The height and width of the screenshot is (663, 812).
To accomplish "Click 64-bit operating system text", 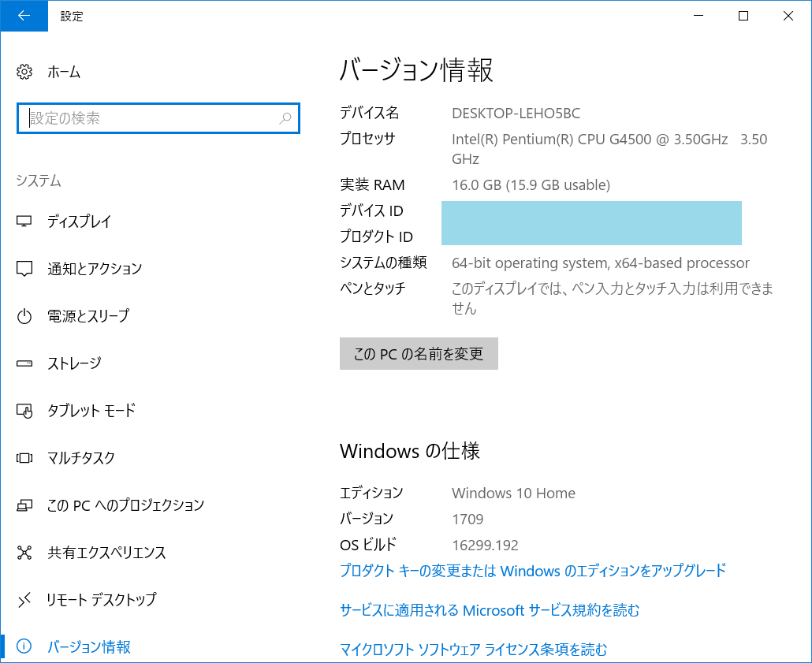I will tap(600, 263).
